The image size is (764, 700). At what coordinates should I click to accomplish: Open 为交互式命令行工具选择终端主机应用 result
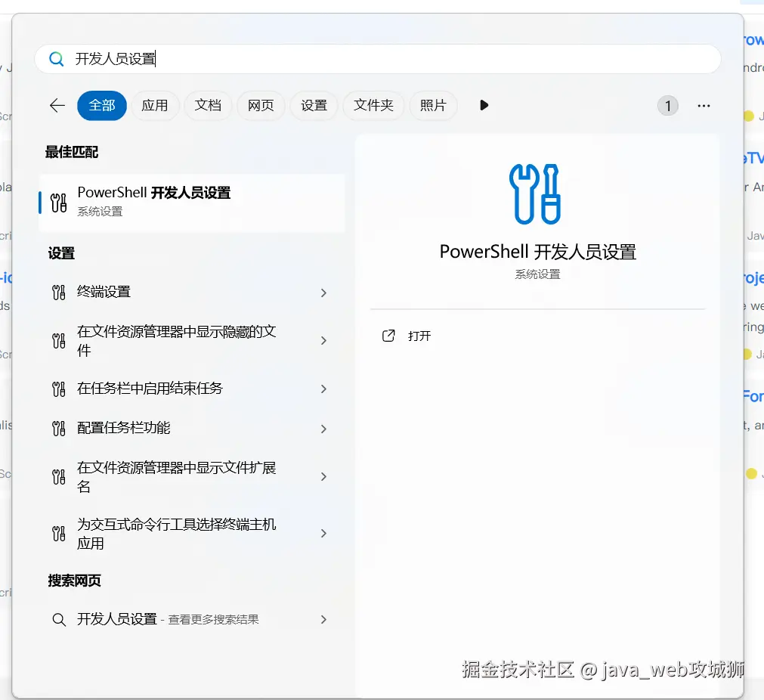click(191, 534)
